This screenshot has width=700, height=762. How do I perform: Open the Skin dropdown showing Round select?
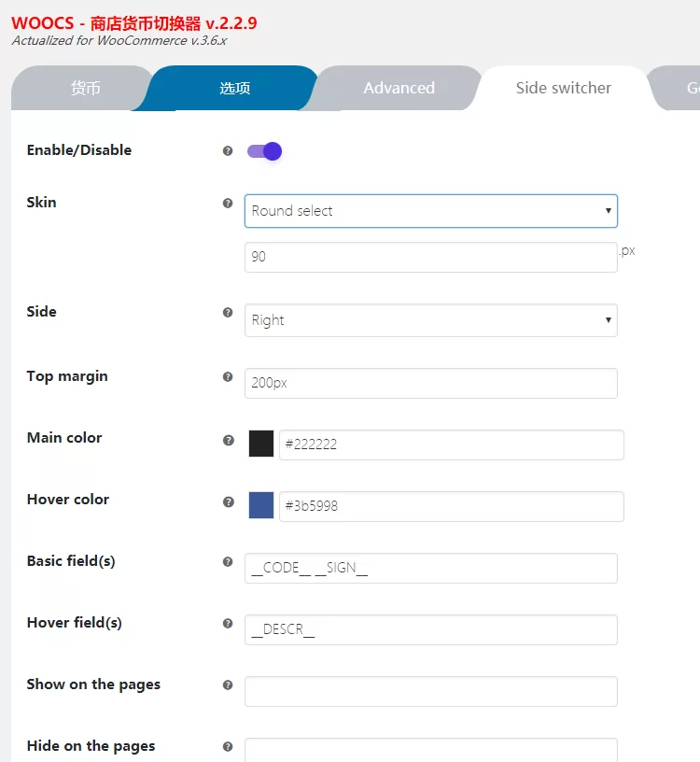point(431,211)
